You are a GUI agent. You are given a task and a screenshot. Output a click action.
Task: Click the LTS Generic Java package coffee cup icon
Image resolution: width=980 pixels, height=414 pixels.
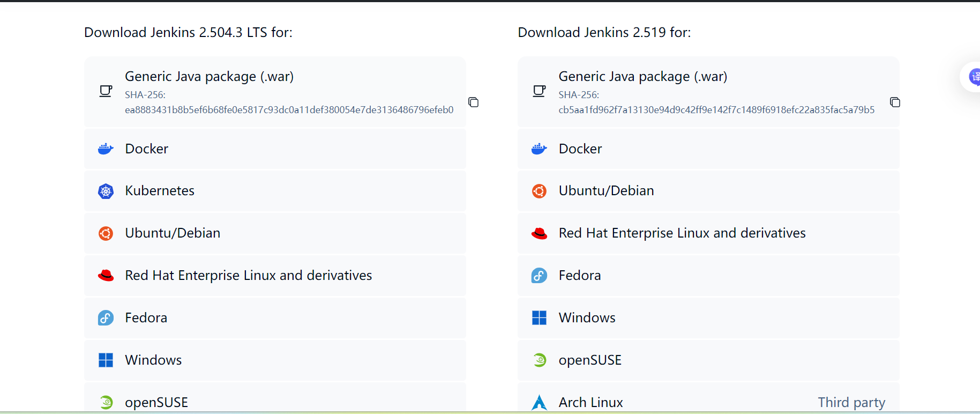pos(106,91)
